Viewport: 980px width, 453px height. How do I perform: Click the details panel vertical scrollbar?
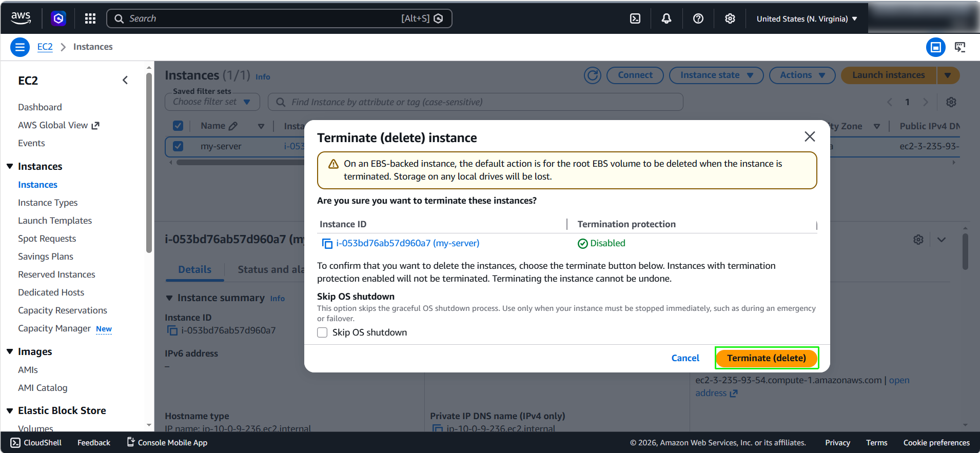click(965, 251)
